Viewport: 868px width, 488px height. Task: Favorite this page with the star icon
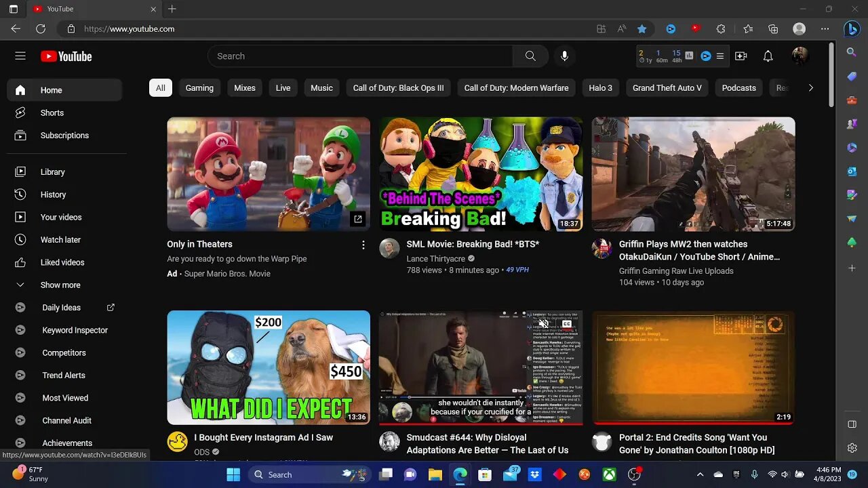[x=642, y=28]
